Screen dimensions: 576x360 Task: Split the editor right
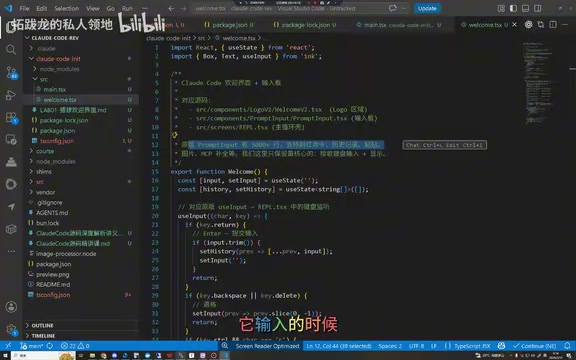pos(553,25)
